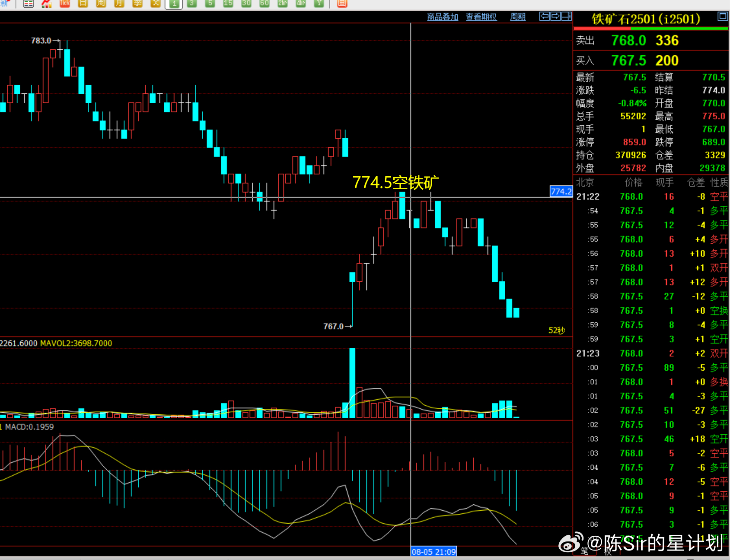Select the green Y period icon
Viewport: 730px width, 560px height.
pos(319,3)
